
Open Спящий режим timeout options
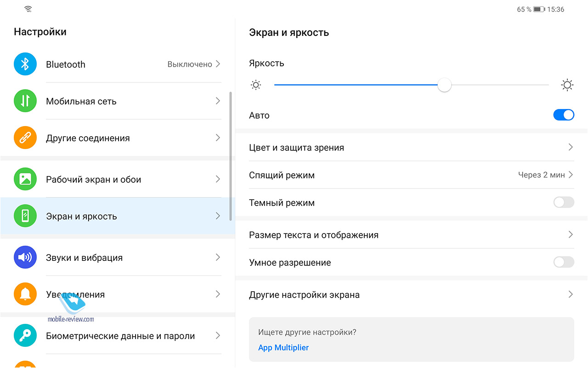(545, 175)
